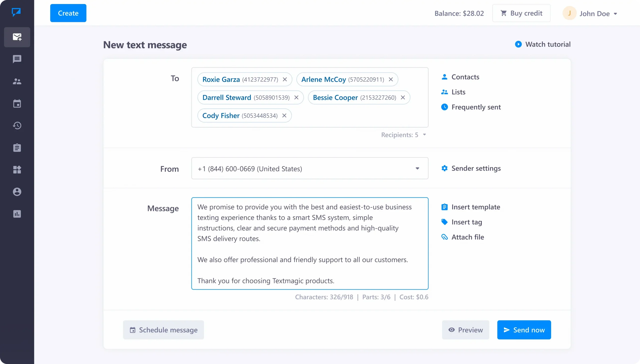Image resolution: width=640 pixels, height=364 pixels.
Task: Click the Darrell Steward recipient name
Action: (226, 97)
